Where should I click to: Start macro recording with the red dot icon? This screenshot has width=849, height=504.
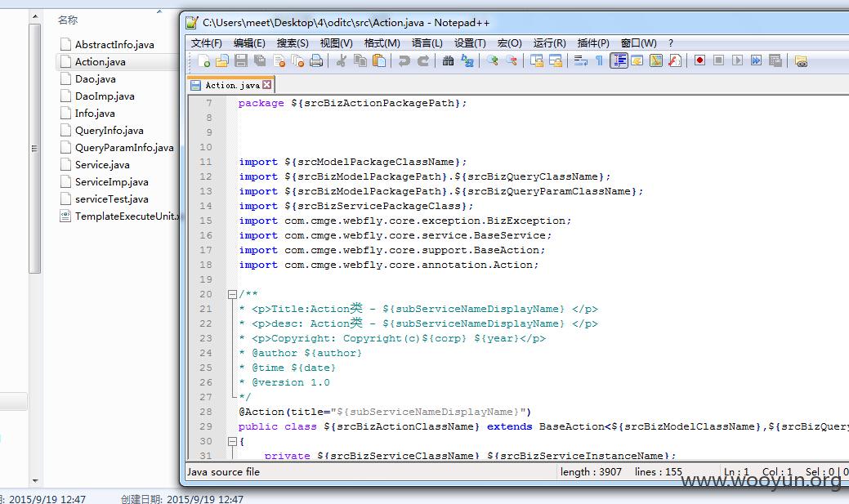tap(699, 60)
